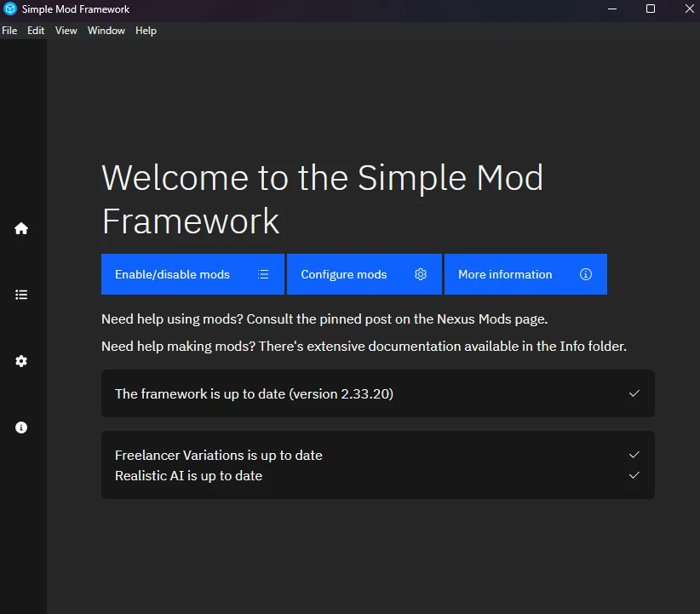The height and width of the screenshot is (614, 700).
Task: Click the framework up to date notice
Action: [x=254, y=393]
